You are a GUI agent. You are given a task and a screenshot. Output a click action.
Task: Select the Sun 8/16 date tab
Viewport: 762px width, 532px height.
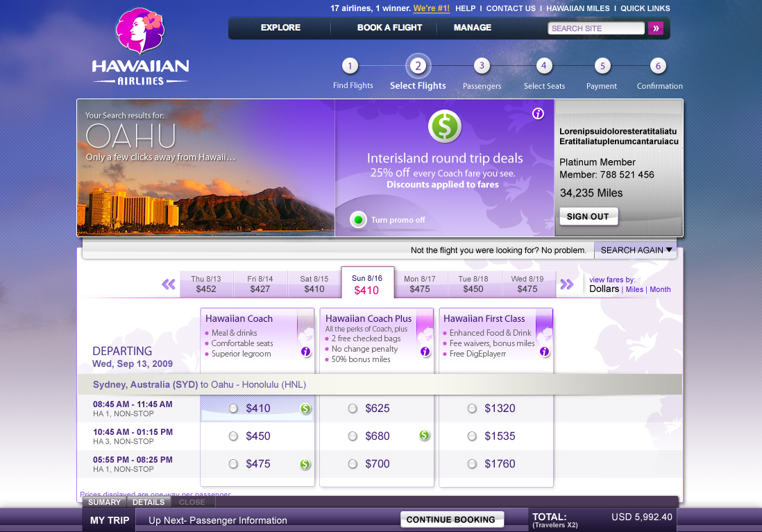367,283
